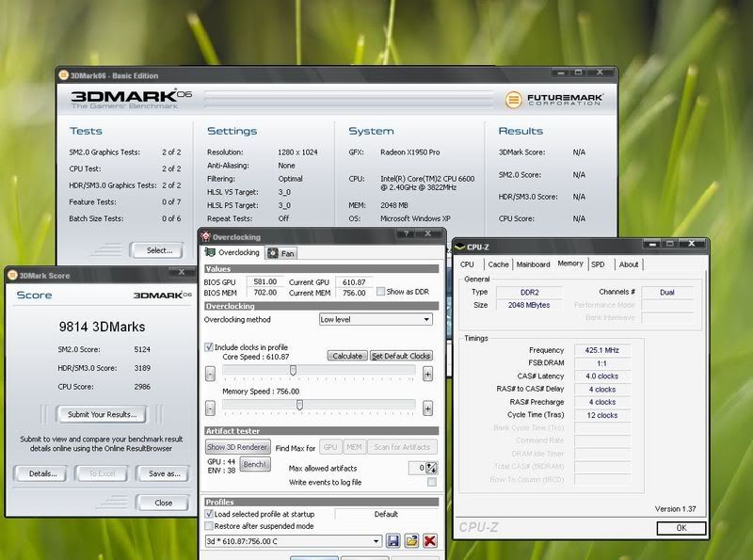Click the Radeon X1950 Pro GFX text
The height and width of the screenshot is (560, 753).
[409, 152]
